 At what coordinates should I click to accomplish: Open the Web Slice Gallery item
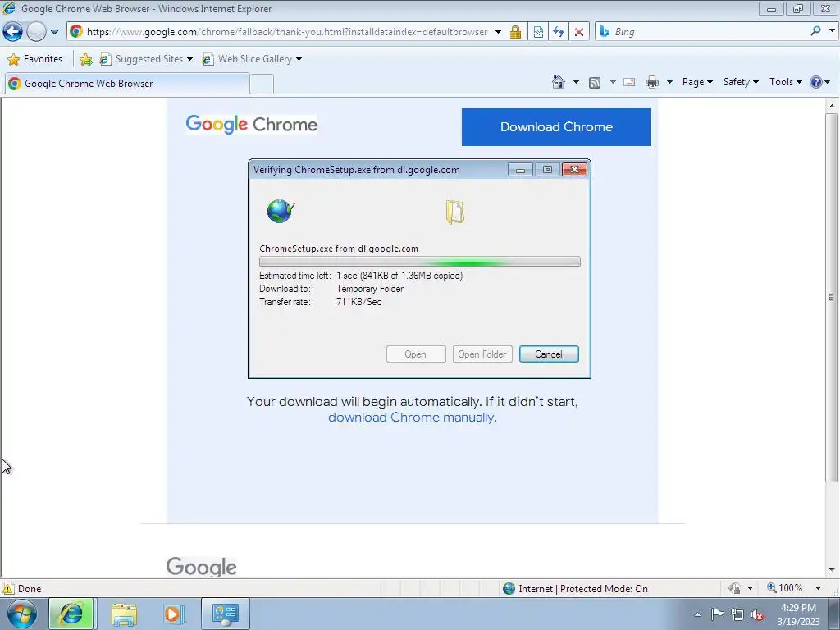click(252, 59)
